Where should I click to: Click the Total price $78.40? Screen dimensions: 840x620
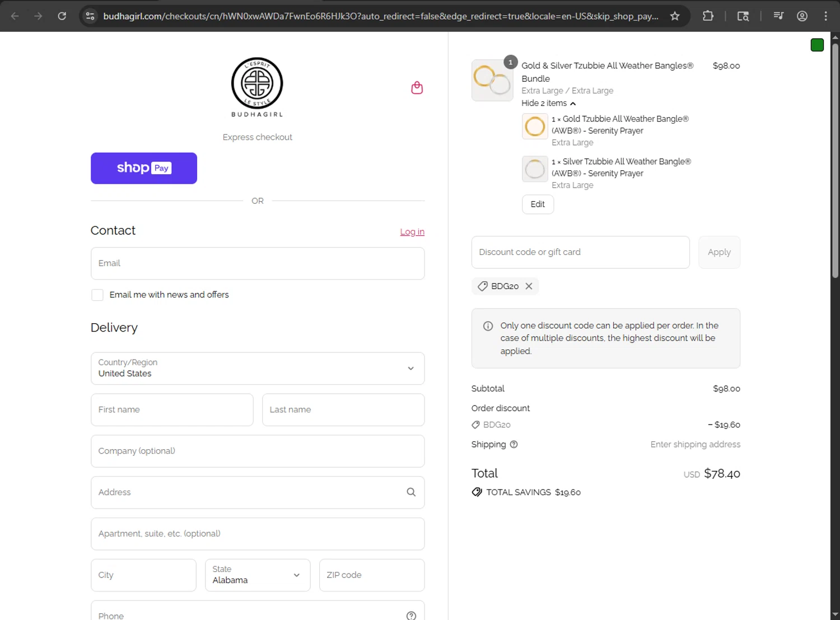[x=722, y=474]
